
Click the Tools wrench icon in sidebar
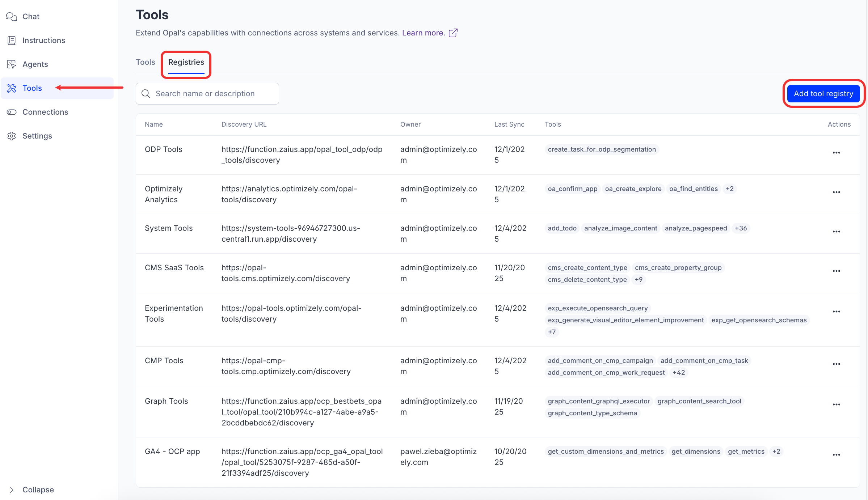(x=12, y=88)
